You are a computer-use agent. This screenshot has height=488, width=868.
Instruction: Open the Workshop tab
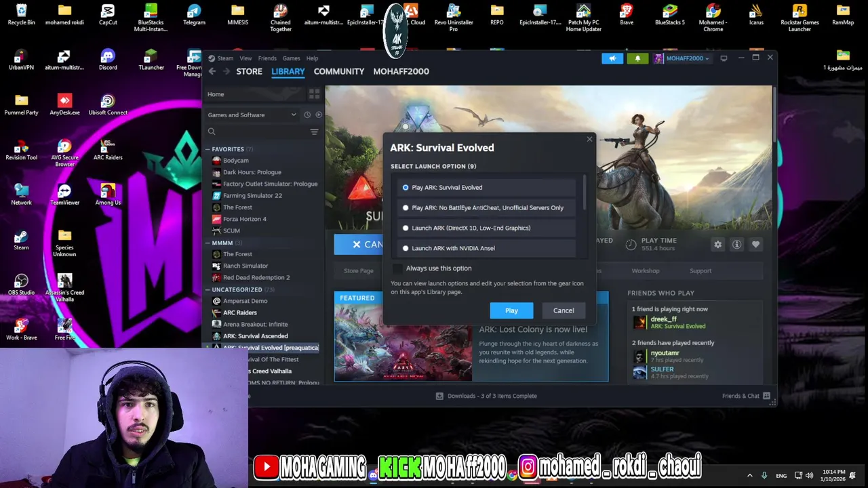click(x=646, y=270)
